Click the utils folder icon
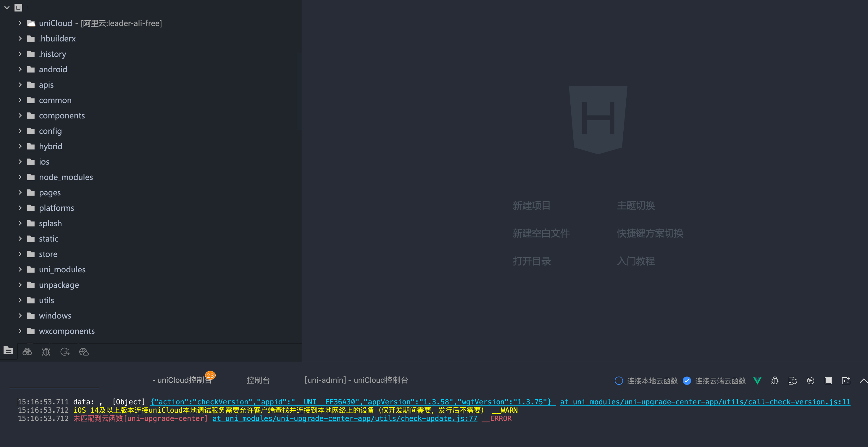Viewport: 868px width, 447px height. [x=31, y=300]
